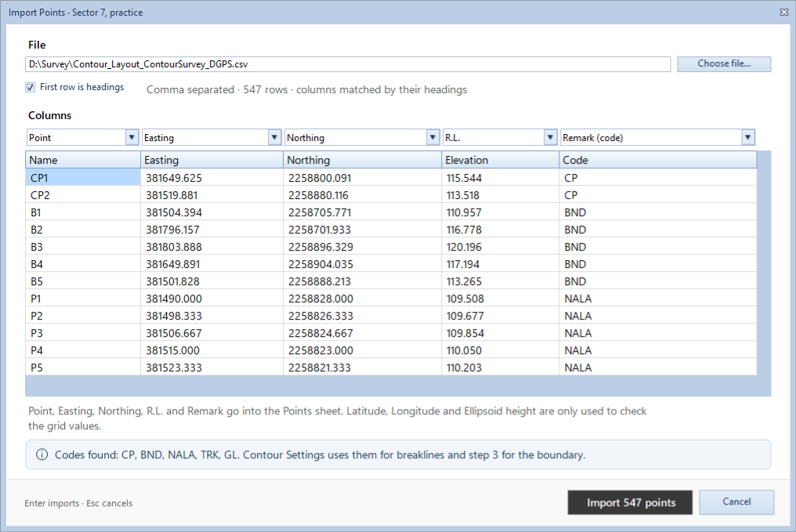Screen dimensions: 796x532
Task: Close the Import Points dialog
Action: [x=783, y=13]
